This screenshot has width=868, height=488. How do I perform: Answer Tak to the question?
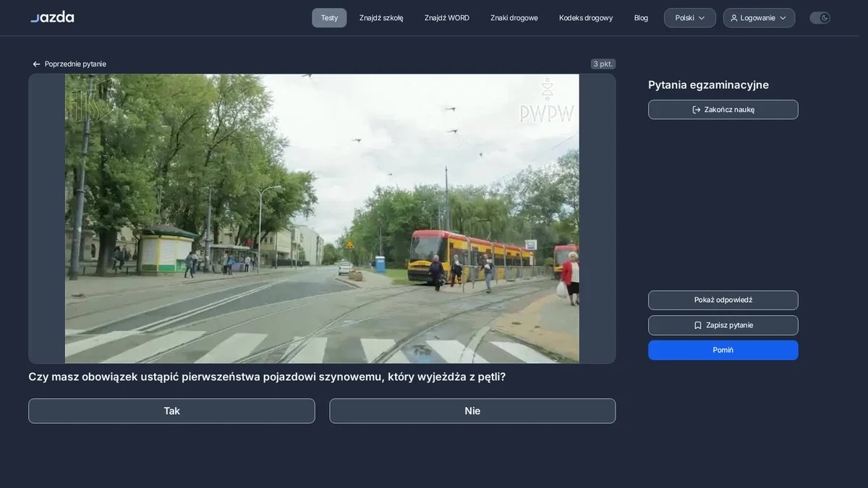tap(171, 411)
